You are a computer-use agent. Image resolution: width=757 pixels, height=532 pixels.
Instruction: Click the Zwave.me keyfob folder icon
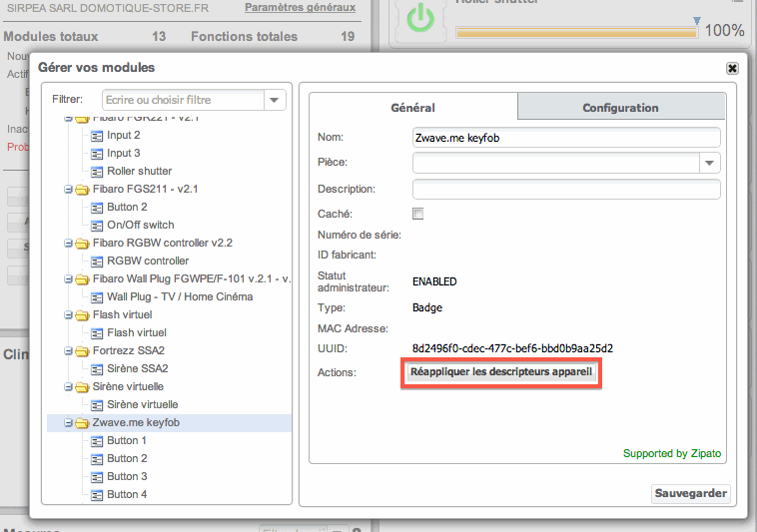click(79, 423)
